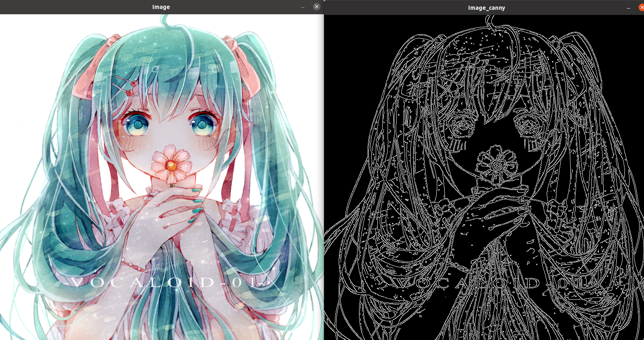The height and width of the screenshot is (340, 644).
Task: Minimize the Image_canny window
Action: click(629, 8)
